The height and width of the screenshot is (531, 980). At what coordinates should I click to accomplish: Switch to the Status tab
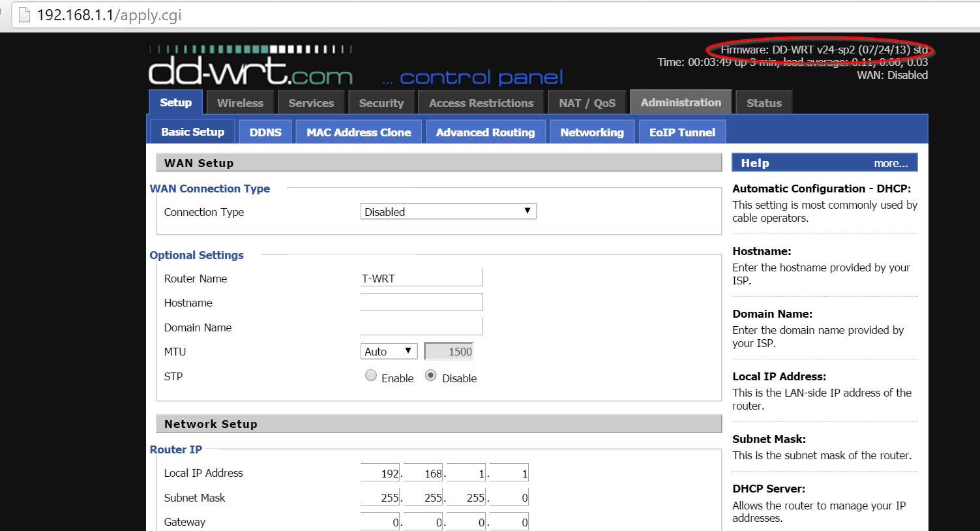pos(763,102)
